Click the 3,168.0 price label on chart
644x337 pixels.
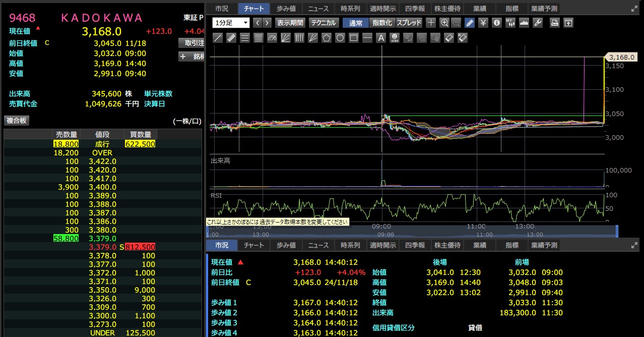[621, 57]
